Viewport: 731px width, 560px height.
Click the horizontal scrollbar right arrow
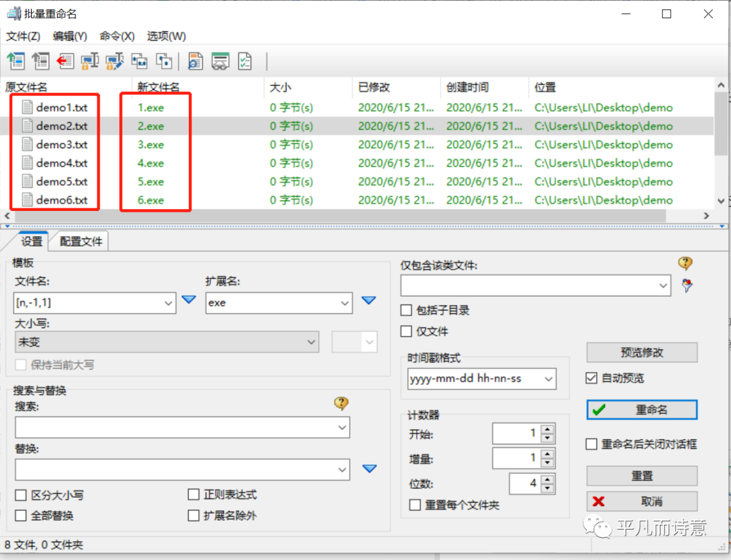coord(706,216)
